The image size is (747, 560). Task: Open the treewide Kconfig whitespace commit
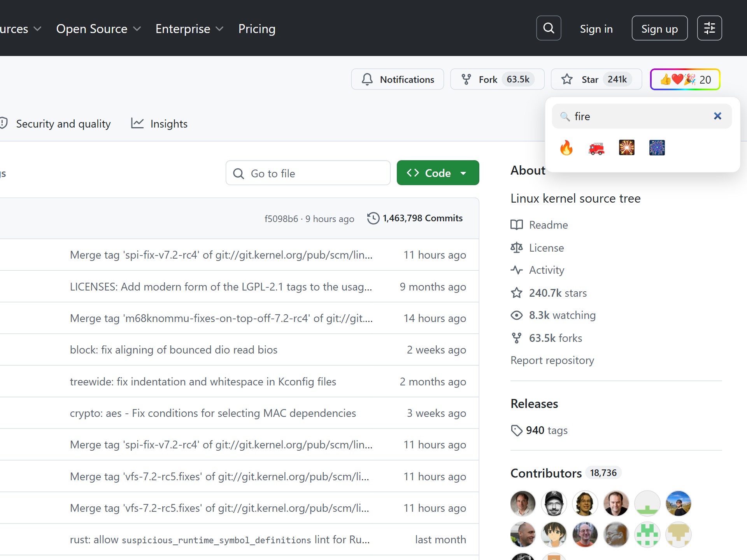[203, 381]
